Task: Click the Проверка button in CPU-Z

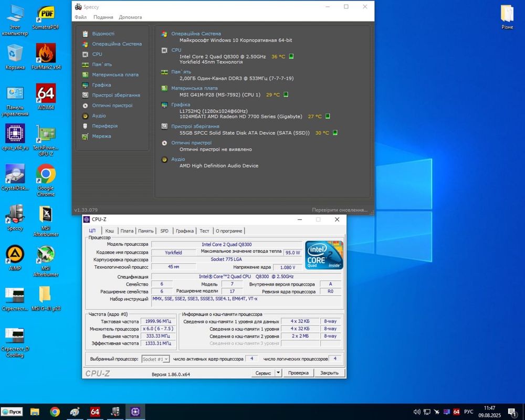Action: pos(298,373)
